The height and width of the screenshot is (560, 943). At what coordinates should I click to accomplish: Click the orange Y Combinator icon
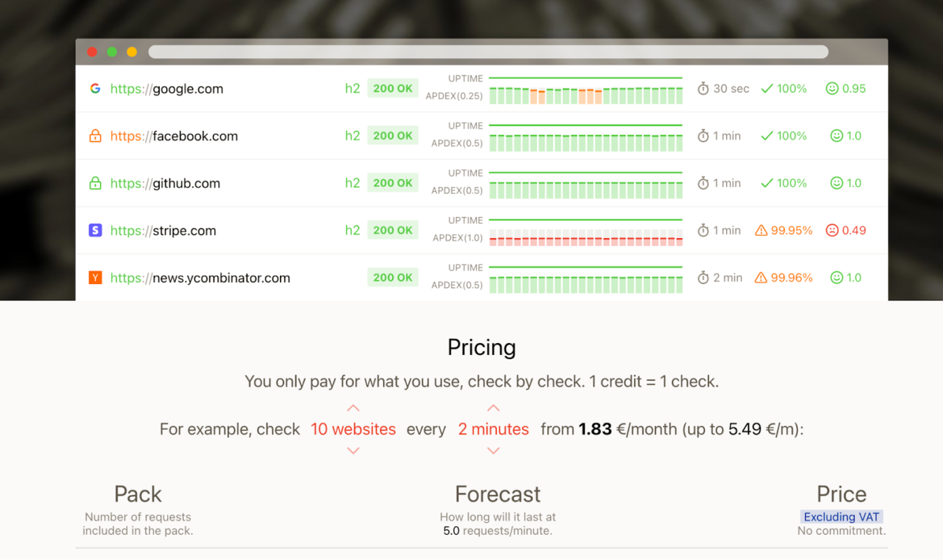coord(95,278)
